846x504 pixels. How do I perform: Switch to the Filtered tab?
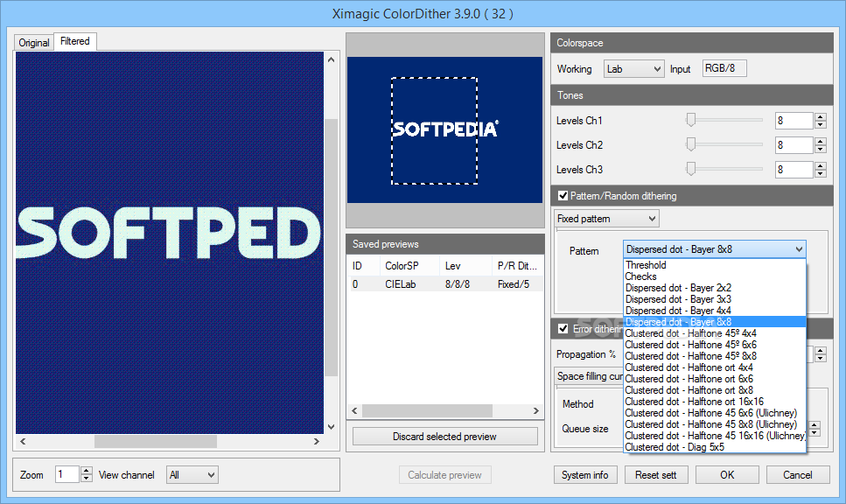75,41
